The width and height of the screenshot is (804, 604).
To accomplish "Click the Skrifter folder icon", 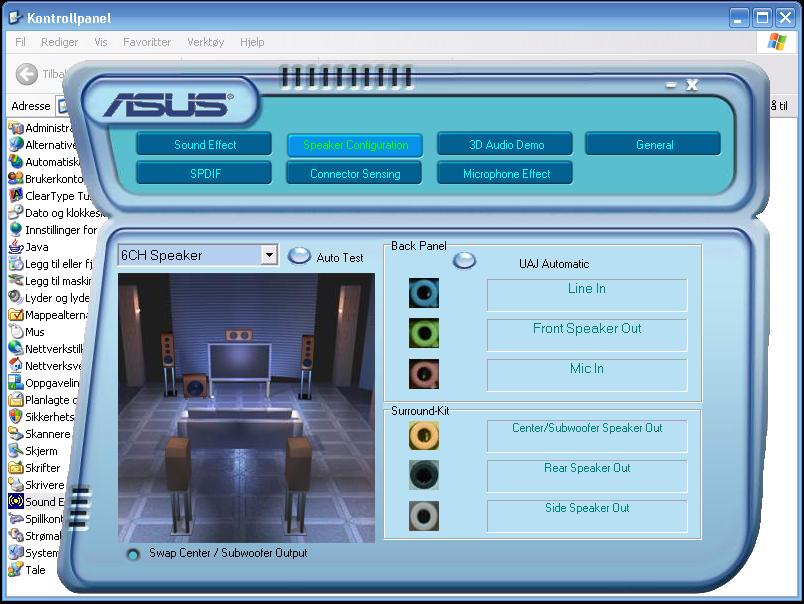I will 16,468.
